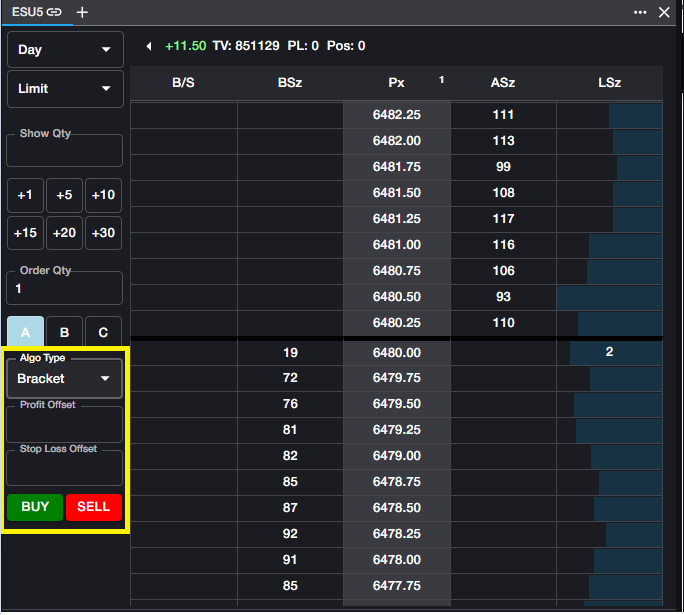
Task: Close the ESU5 trading panel
Action: tap(664, 12)
